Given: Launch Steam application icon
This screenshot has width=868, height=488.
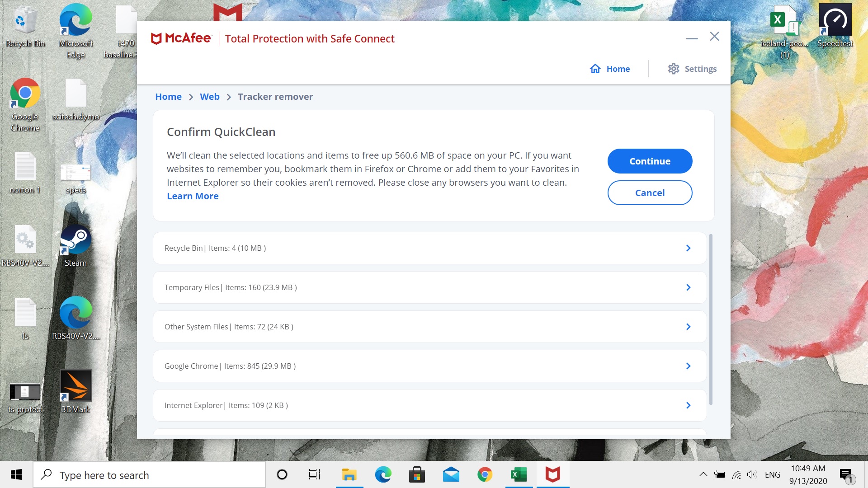Looking at the screenshot, I should 75,241.
